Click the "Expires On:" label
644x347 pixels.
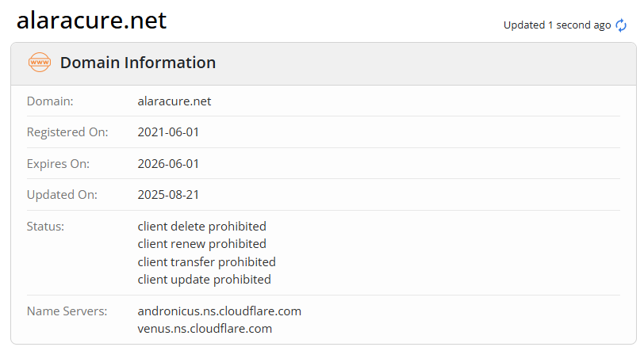(58, 164)
